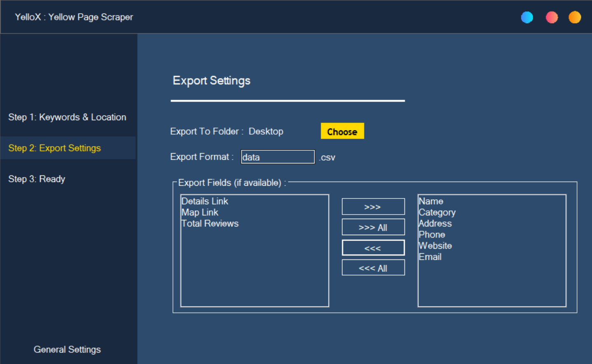Click the export file name field
The height and width of the screenshot is (364, 592).
277,157
